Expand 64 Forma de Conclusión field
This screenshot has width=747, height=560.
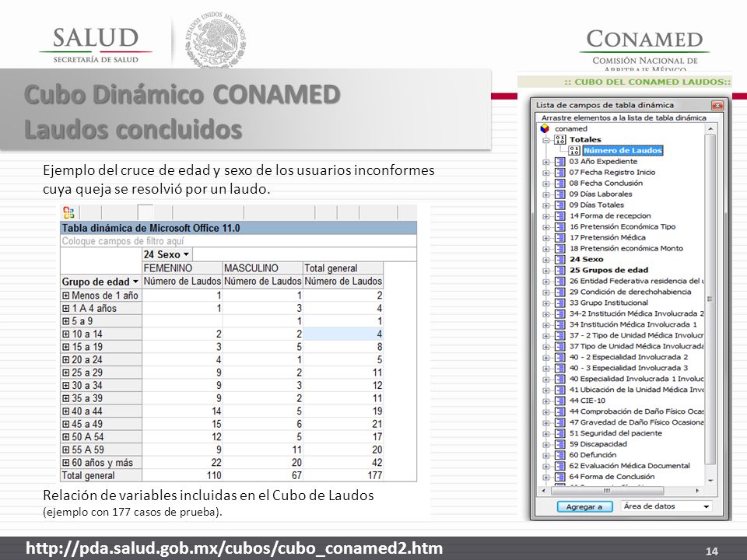(546, 477)
